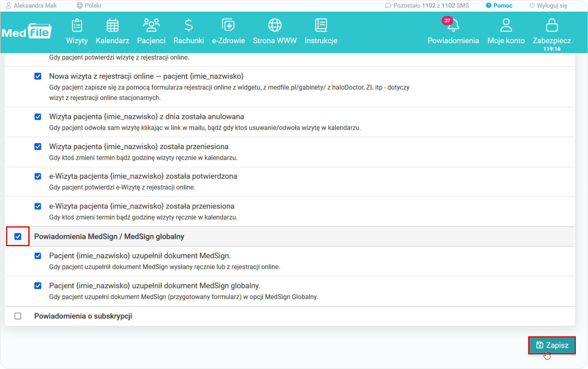This screenshot has height=369, width=588.
Task: Open Rachunki menu label
Action: (188, 41)
